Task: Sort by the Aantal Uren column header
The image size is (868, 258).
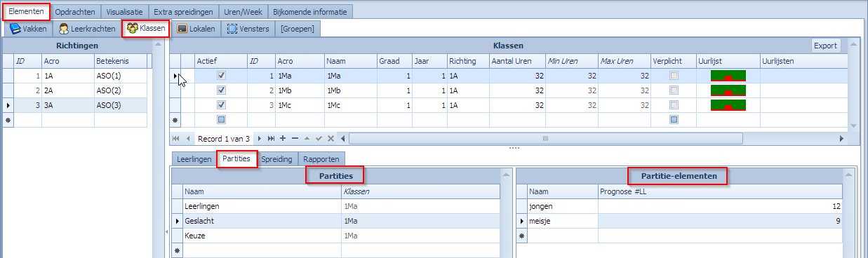Action: pos(517,61)
